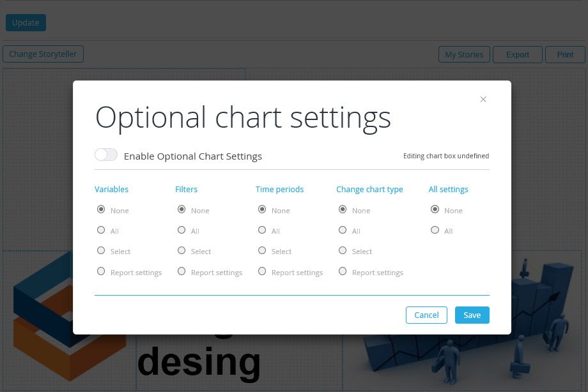
Task: Select All under Change chart type
Action: [343, 230]
